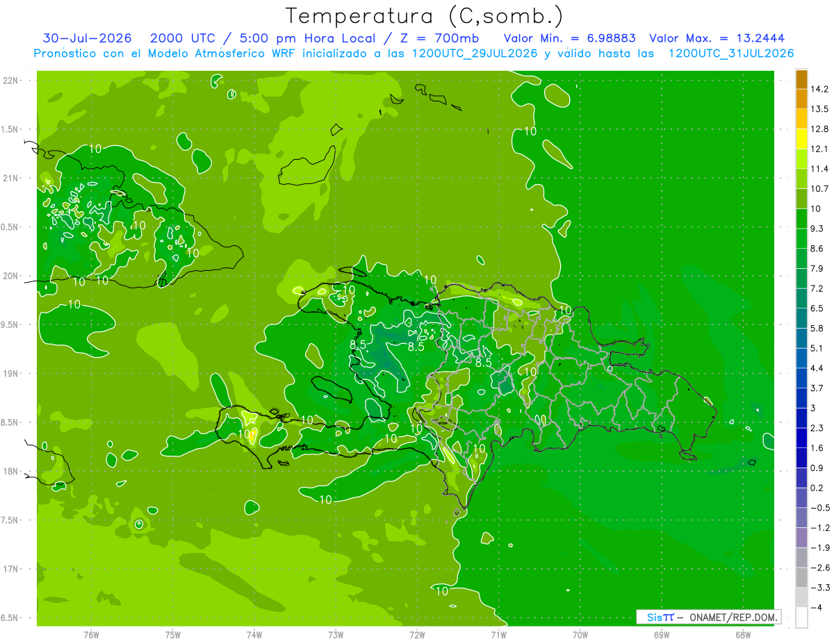834x644 pixels.
Task: Click the '70W' longitude axis label
Action: pos(580,634)
